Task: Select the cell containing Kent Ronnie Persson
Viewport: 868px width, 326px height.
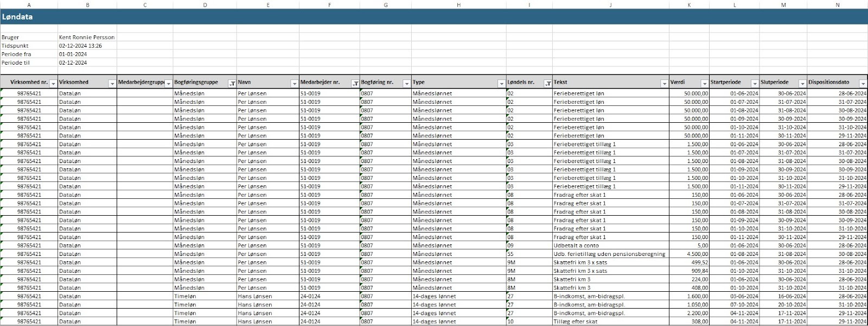Action: 87,37
